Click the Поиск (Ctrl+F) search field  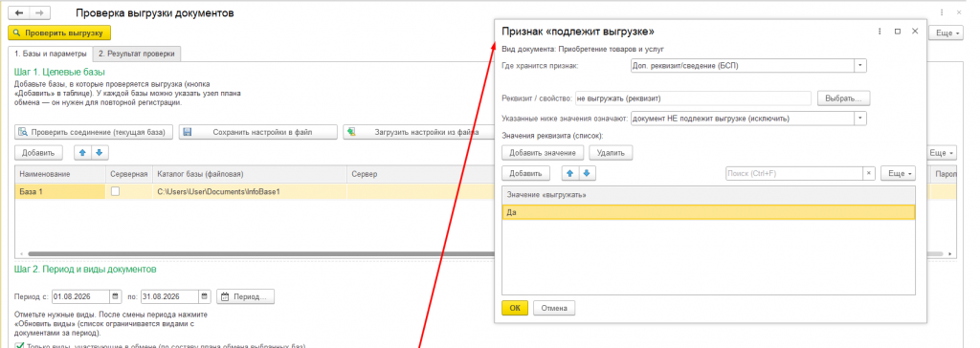coord(794,173)
